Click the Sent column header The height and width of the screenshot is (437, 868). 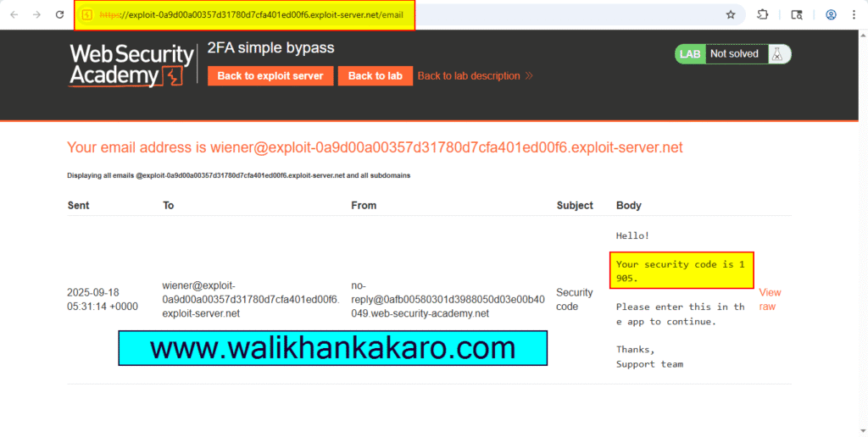click(78, 205)
